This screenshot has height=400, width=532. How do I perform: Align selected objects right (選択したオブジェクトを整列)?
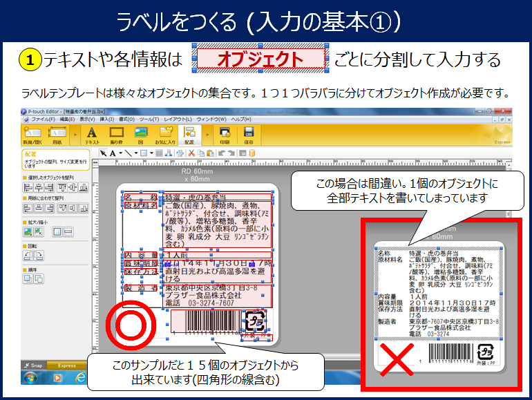point(50,187)
